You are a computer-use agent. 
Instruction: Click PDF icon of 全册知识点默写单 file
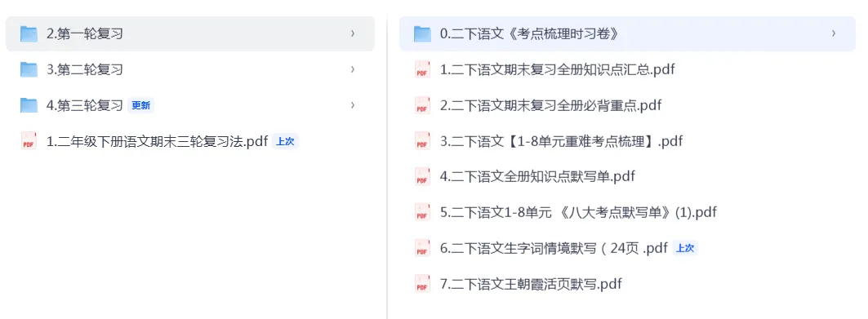tap(422, 176)
